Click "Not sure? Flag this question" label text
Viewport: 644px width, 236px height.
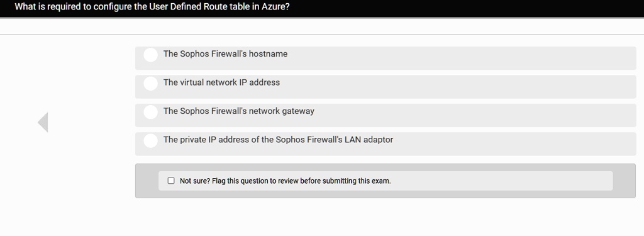pos(286,181)
